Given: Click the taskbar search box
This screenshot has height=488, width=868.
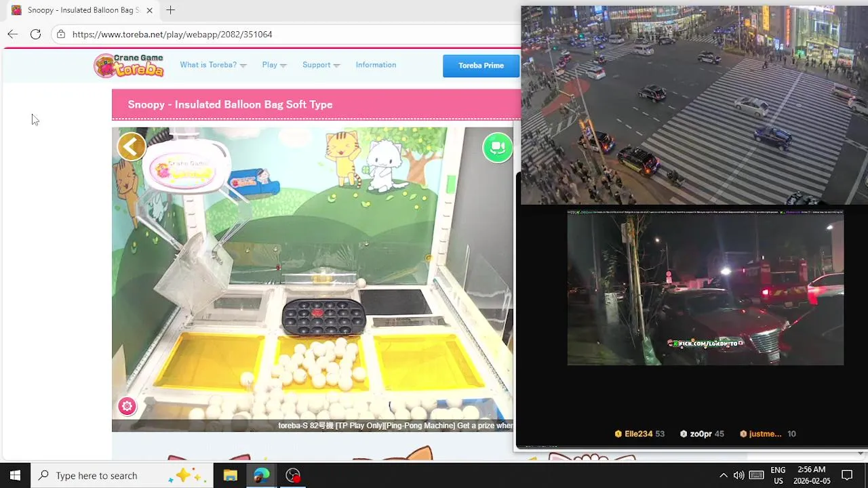Looking at the screenshot, I should coord(122,475).
